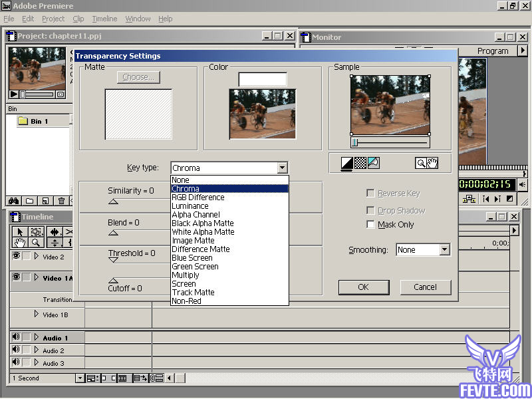Toggle the lock box for Video 2 track
Image resolution: width=532 pixels, height=399 pixels.
(x=27, y=256)
